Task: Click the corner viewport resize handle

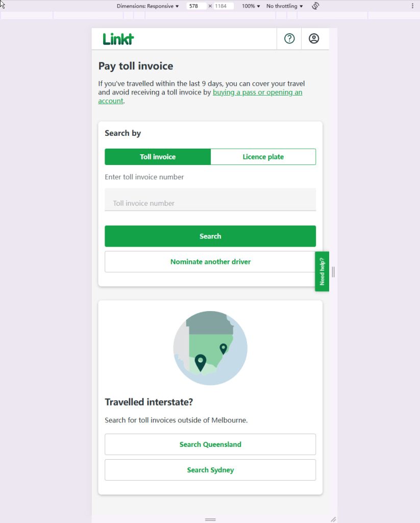Action: 333,519
